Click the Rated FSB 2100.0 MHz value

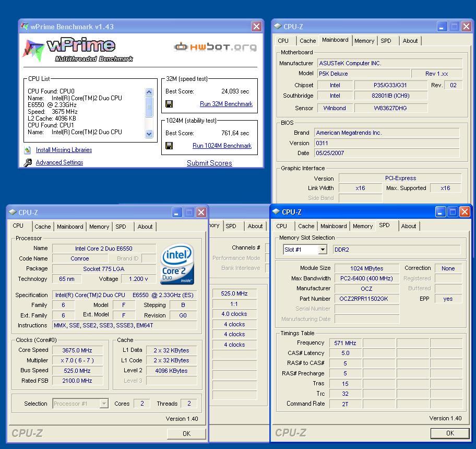(77, 381)
